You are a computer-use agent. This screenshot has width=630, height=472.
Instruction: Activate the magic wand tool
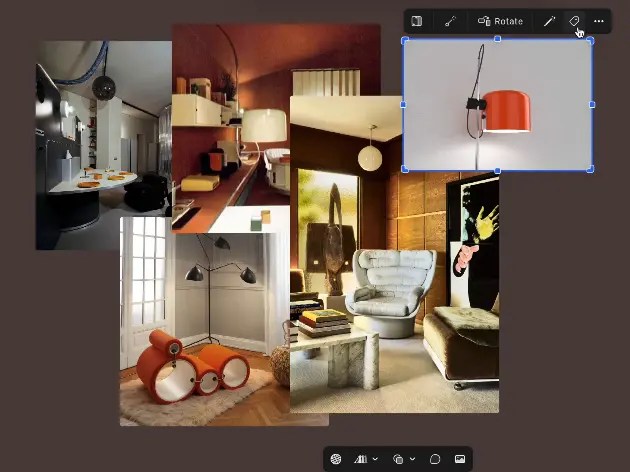[549, 21]
